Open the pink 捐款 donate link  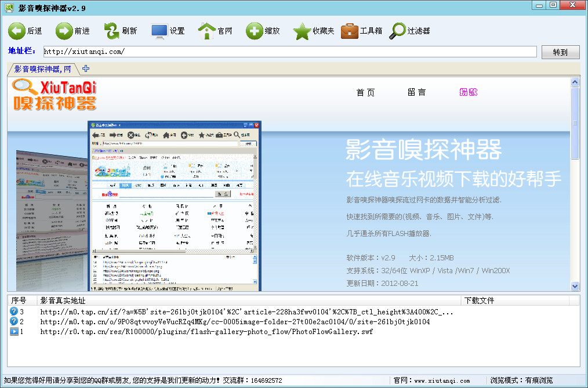click(x=469, y=92)
